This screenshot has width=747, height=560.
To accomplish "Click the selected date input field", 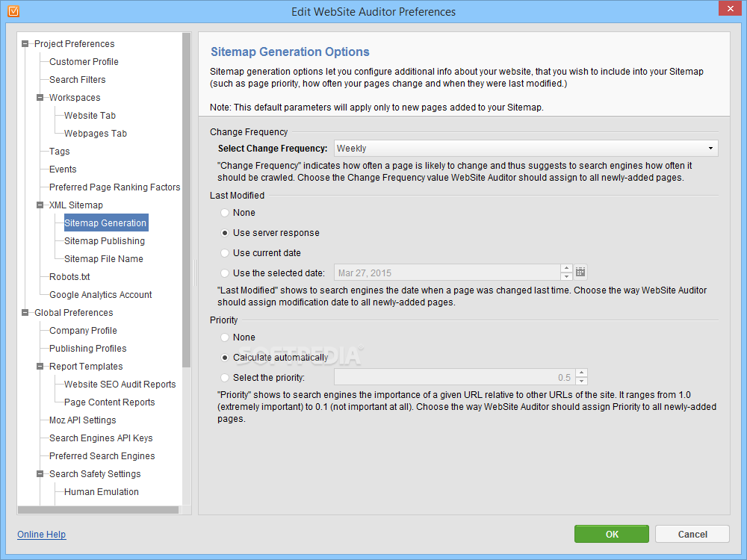I will (447, 273).
